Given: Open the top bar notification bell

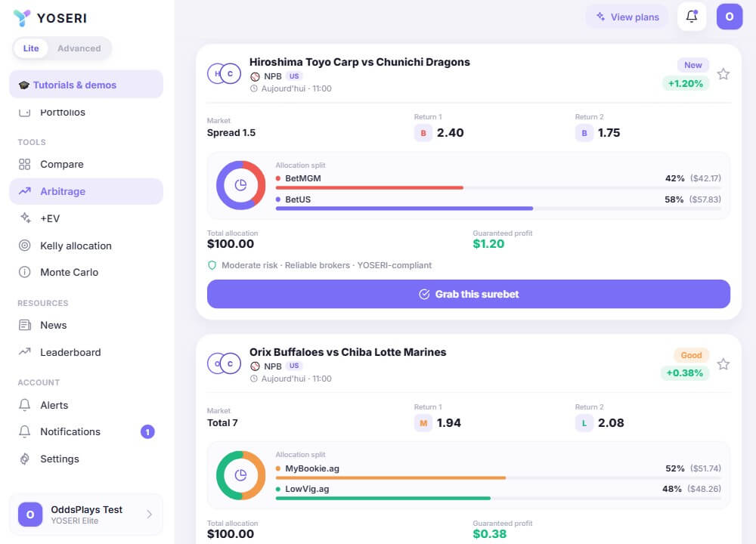Looking at the screenshot, I should point(692,17).
